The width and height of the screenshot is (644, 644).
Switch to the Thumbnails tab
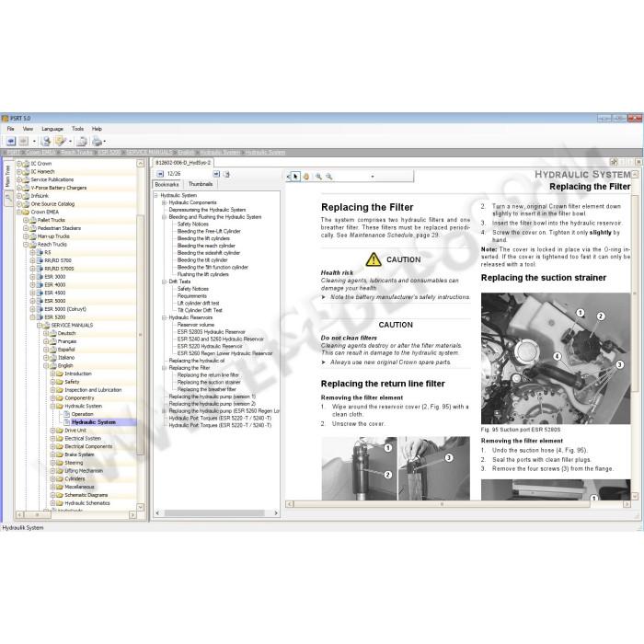coord(201,184)
